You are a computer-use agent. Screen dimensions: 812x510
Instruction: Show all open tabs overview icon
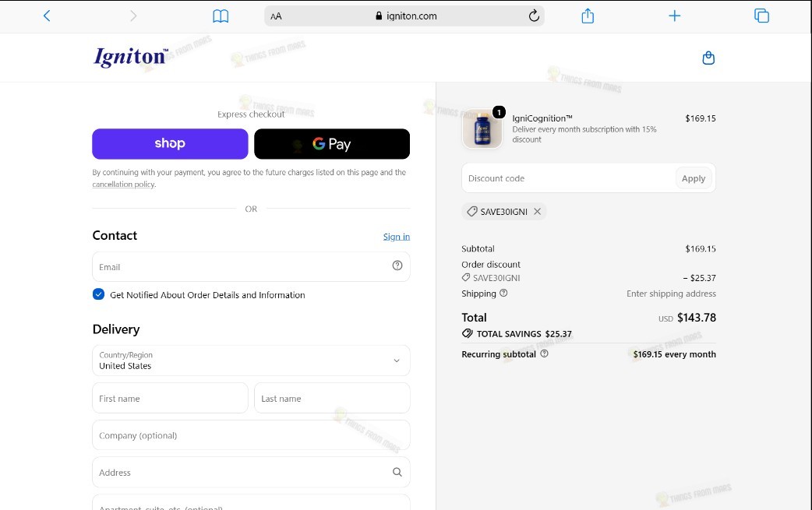click(761, 16)
